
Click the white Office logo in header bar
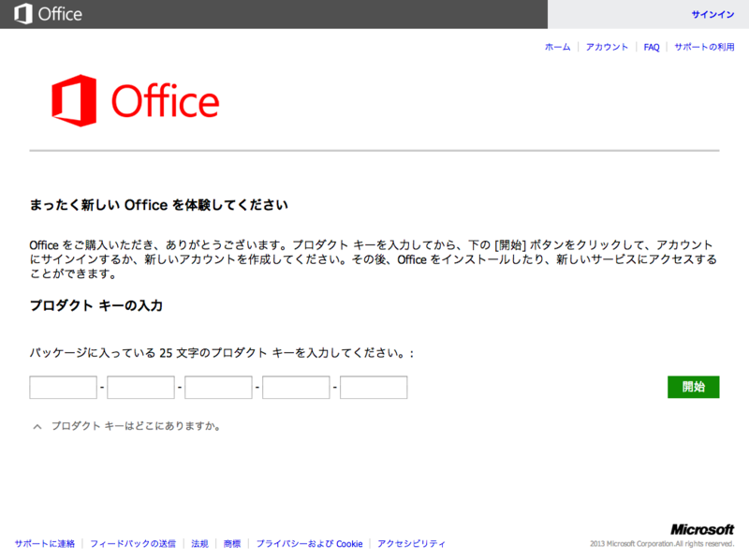[48, 13]
